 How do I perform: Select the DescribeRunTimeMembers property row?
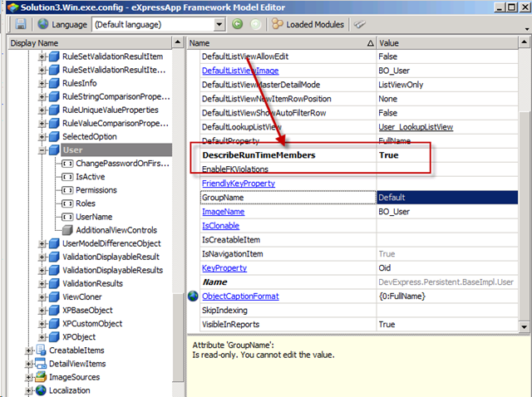(360, 155)
